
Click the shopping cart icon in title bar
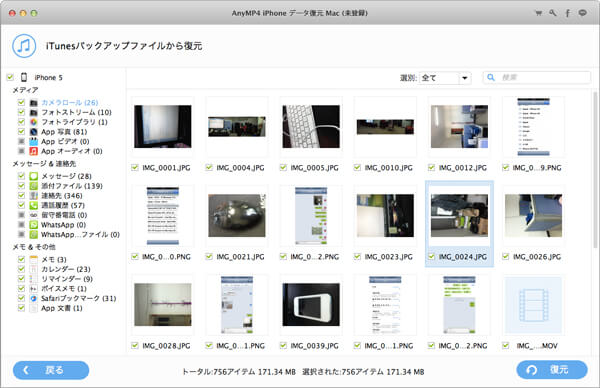pyautogui.click(x=538, y=13)
